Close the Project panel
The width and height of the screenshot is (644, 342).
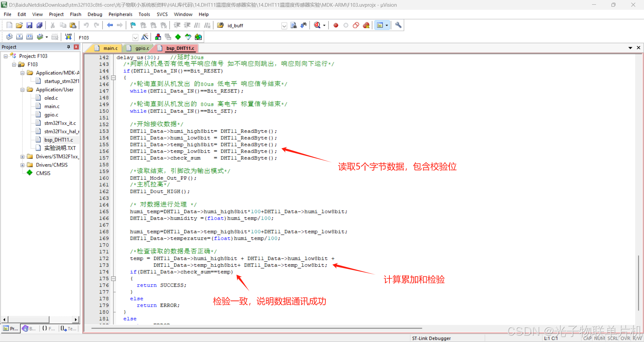76,47
